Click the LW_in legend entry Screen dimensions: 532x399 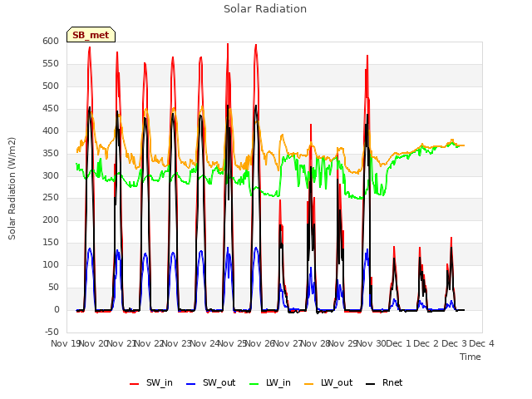tap(269, 382)
